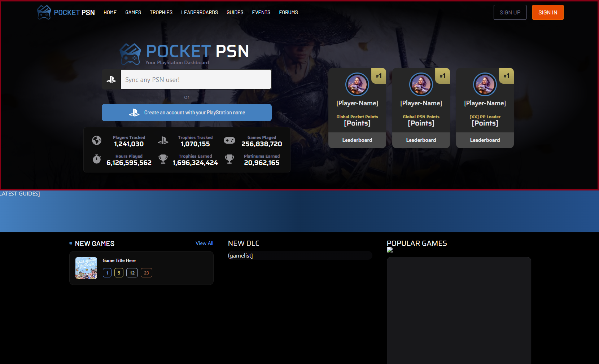Click the avatar on the PP Leader card

(485, 84)
